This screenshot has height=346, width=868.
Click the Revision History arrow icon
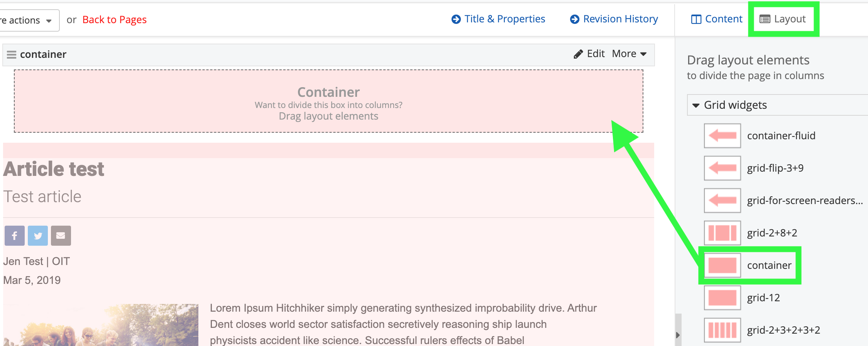coord(575,19)
